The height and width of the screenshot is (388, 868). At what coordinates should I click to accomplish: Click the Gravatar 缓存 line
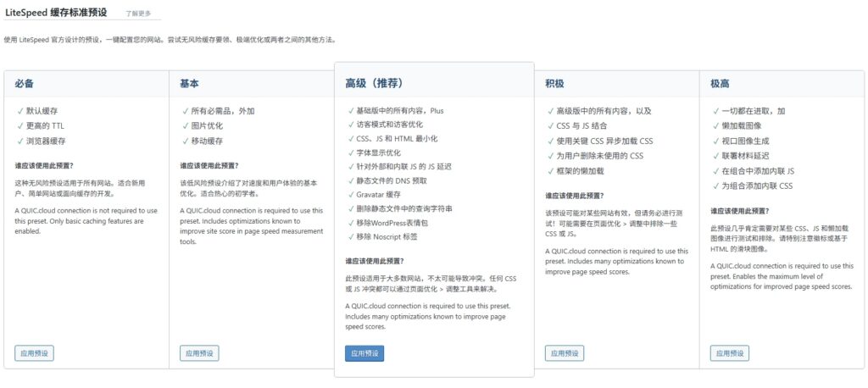pyautogui.click(x=379, y=195)
